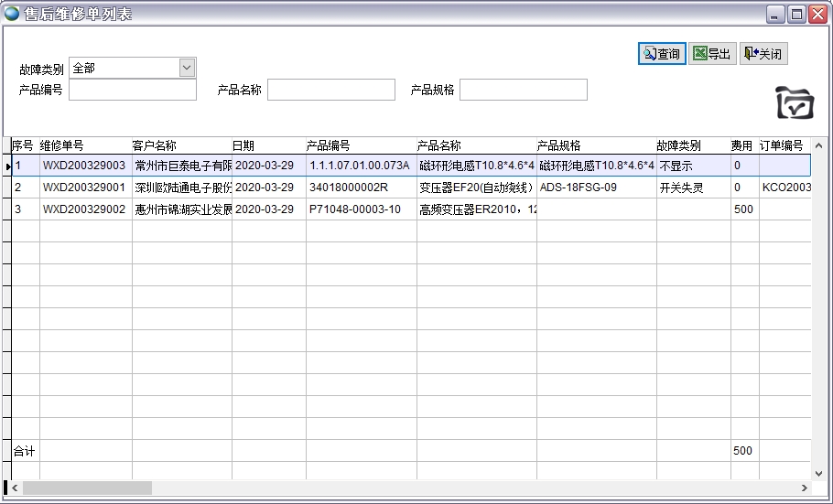Click the 关闭 exit button
Screen dimensions: 833x504
[763, 54]
